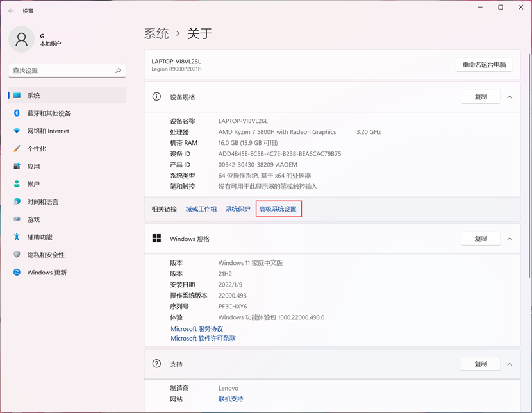Collapse the 设备规格 section
The width and height of the screenshot is (532, 413).
point(509,96)
